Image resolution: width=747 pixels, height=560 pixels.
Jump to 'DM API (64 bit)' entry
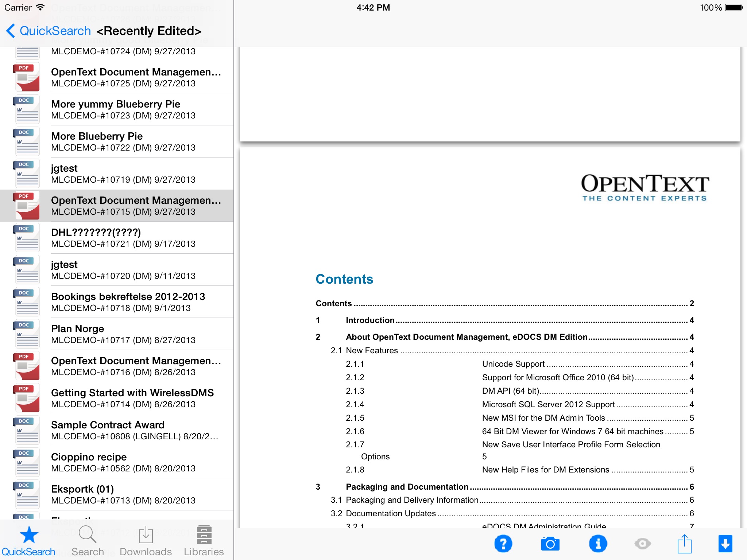coord(520,391)
